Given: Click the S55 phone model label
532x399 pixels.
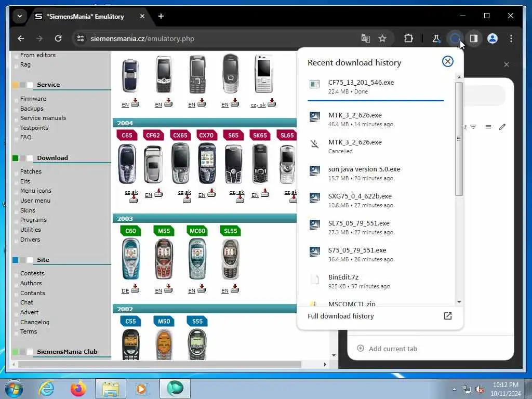Looking at the screenshot, I should (197, 321).
